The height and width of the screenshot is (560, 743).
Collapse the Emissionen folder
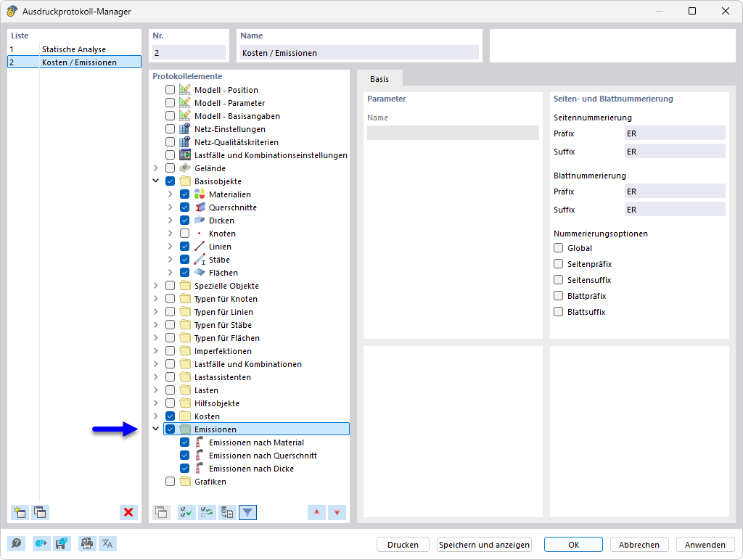point(155,429)
